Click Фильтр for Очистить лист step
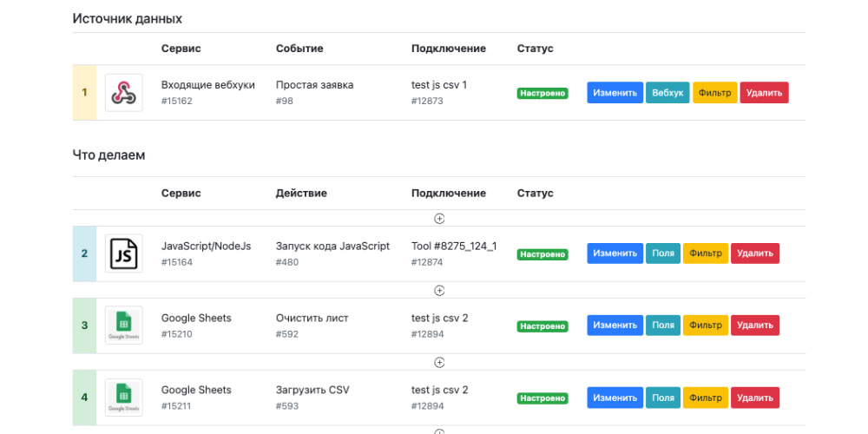Image resolution: width=868 pixels, height=434 pixels. tap(705, 325)
